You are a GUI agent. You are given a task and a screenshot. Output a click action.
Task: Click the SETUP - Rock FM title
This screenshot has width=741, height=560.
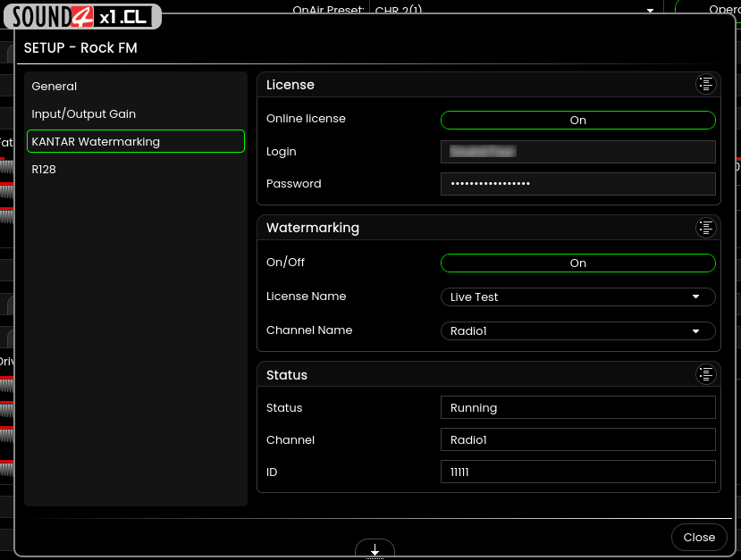pos(80,47)
